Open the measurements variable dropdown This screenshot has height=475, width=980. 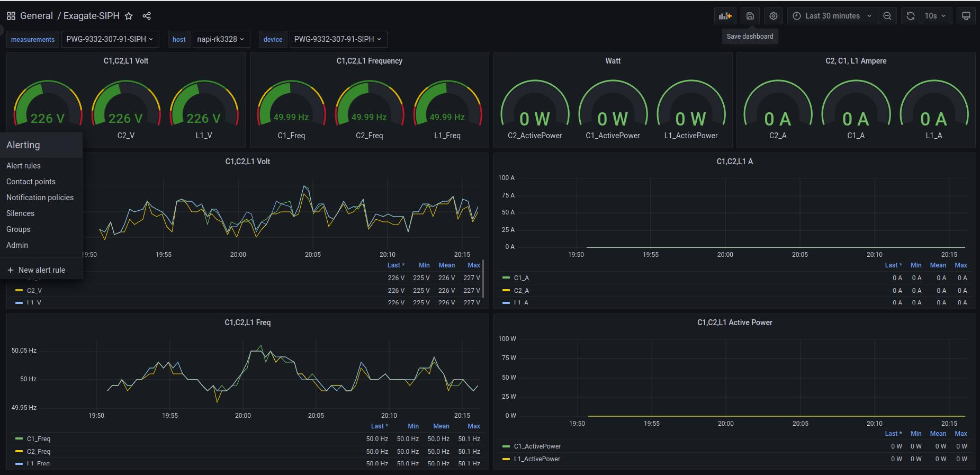tap(109, 39)
